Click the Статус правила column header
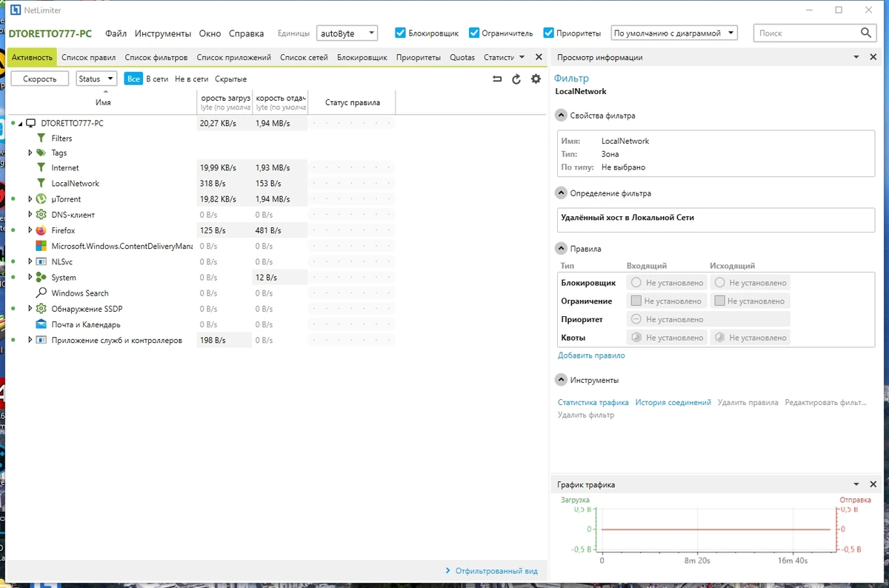The image size is (889, 588). (x=352, y=102)
